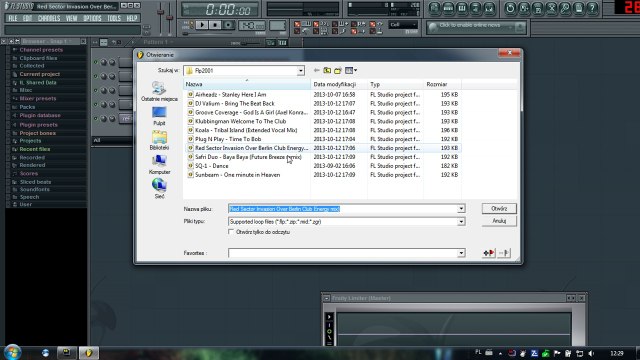The width and height of the screenshot is (640, 360).
Task: Check Otwórz tylko do odczytu checkbox
Action: [x=231, y=232]
